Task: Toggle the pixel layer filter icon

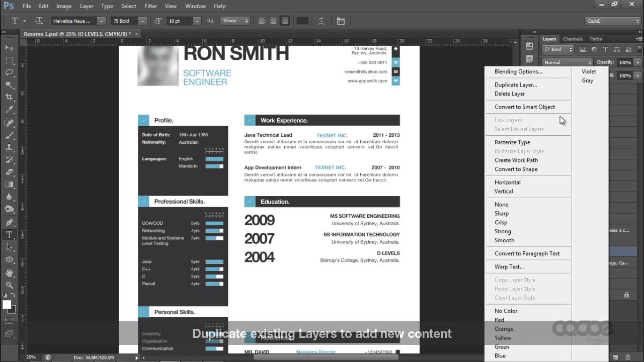Action: (x=583, y=49)
